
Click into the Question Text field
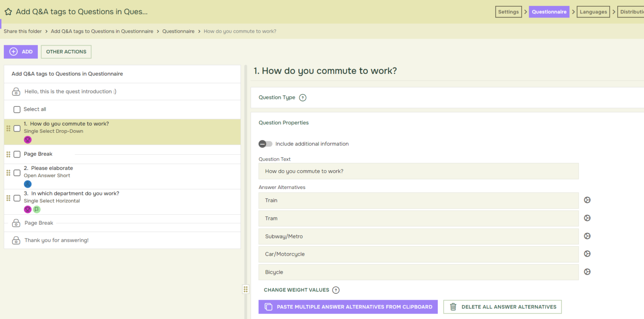click(x=418, y=171)
